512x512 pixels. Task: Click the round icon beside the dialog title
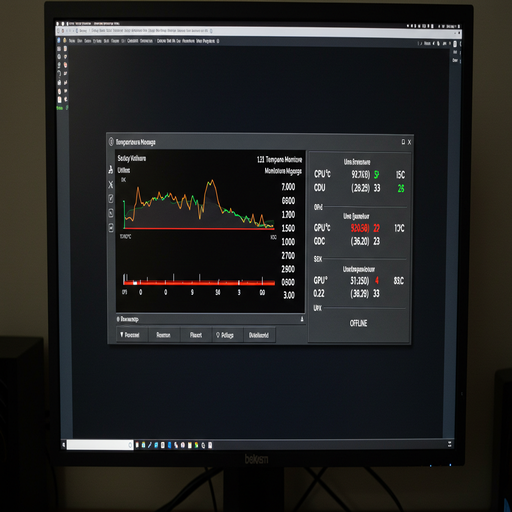coord(111,142)
